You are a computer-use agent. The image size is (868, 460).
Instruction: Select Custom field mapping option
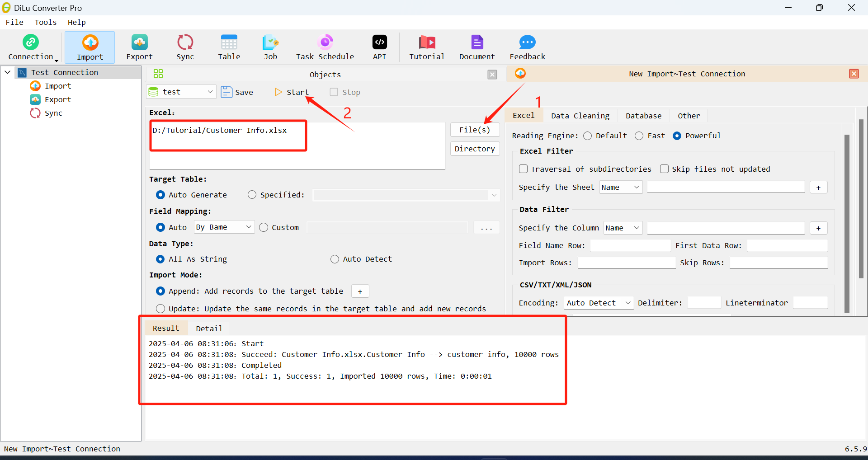point(264,227)
